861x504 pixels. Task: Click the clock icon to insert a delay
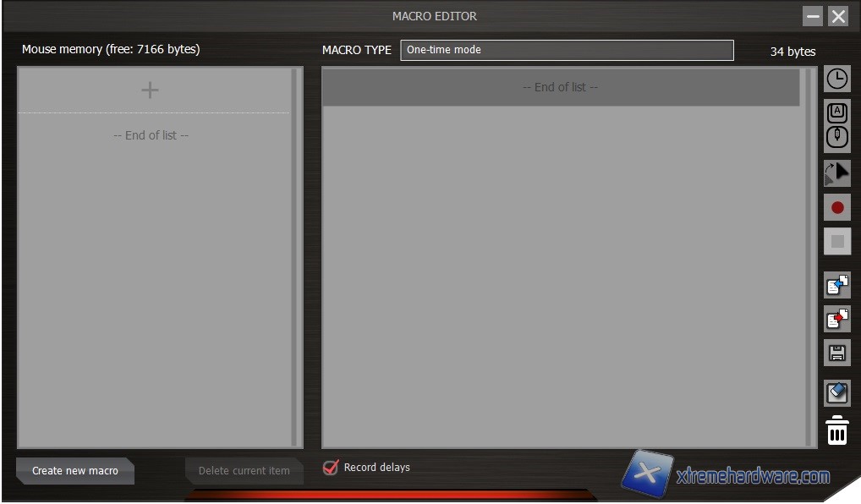[836, 79]
